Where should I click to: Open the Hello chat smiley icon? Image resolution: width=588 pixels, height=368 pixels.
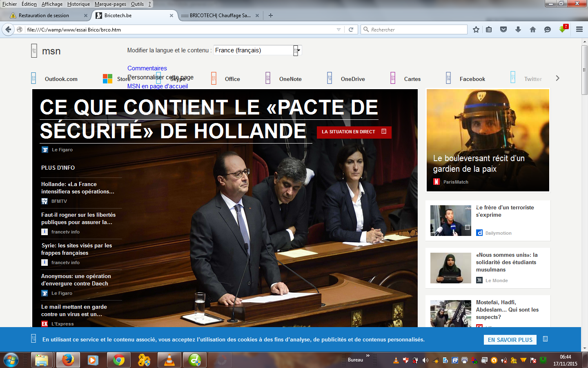[x=548, y=29]
